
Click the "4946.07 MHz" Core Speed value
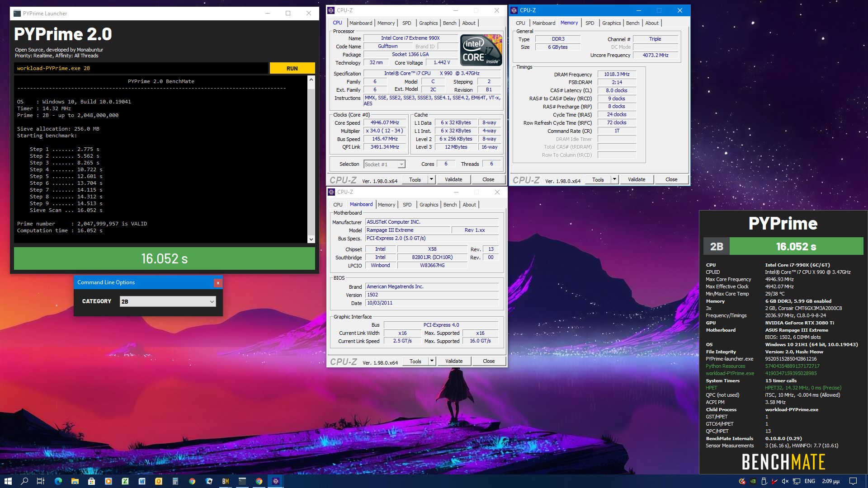(x=385, y=122)
